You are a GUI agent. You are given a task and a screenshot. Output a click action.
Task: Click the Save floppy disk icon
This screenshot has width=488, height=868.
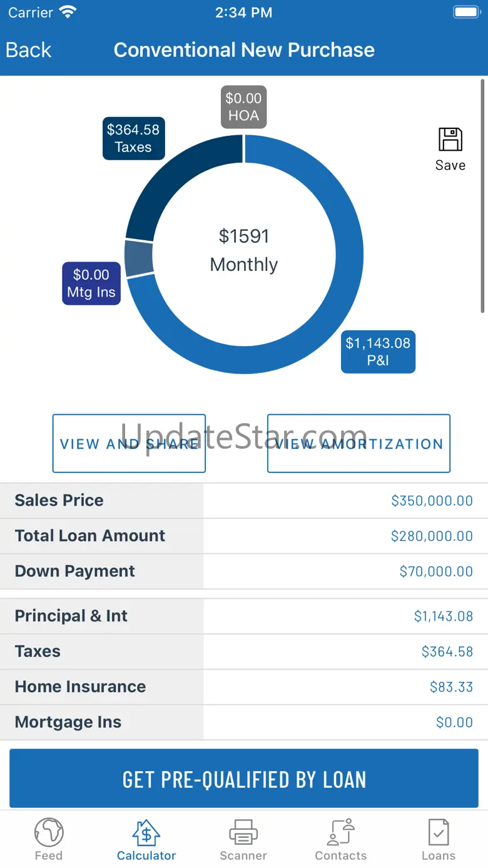coord(450,140)
